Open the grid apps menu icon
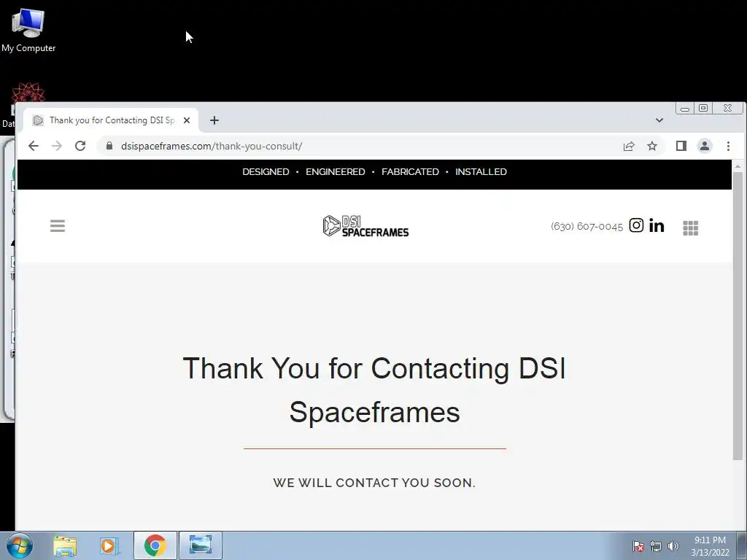747x560 pixels. coord(690,228)
